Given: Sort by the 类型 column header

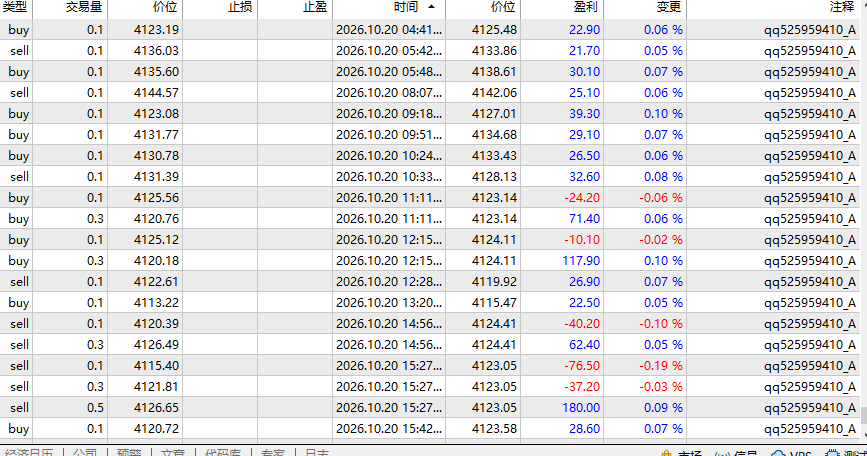Looking at the screenshot, I should point(15,7).
